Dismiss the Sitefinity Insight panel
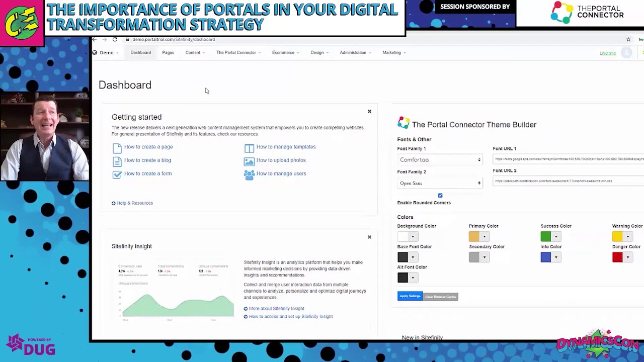 pos(369,237)
